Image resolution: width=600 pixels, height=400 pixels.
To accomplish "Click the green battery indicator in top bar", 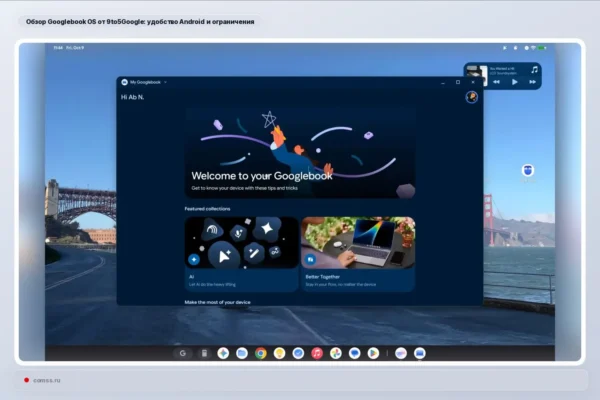I will tap(542, 48).
